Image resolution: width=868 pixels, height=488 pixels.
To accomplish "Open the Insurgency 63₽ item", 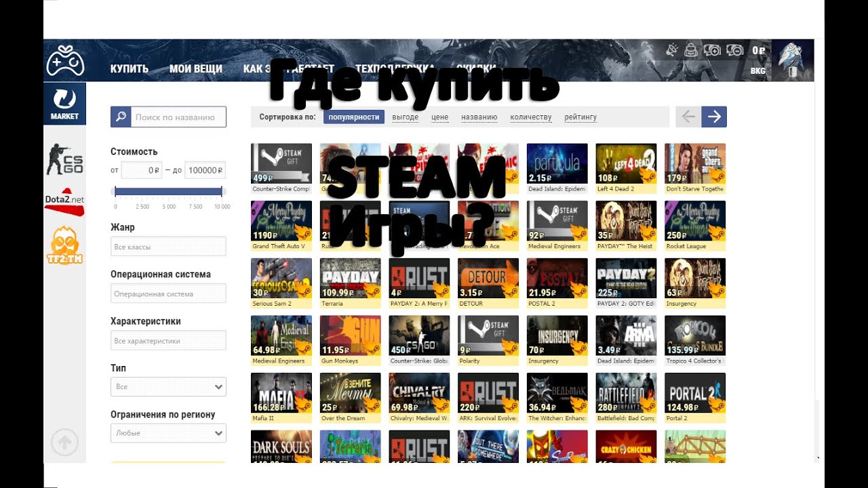I will pyautogui.click(x=695, y=283).
